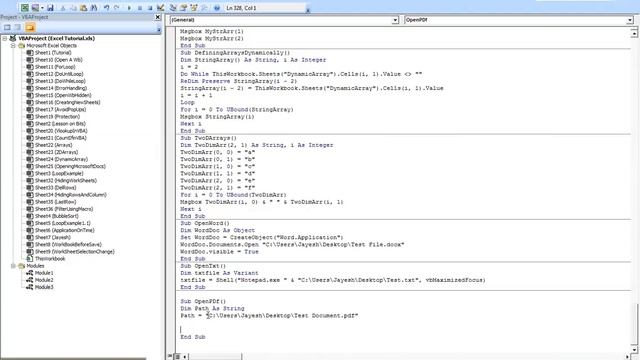Click the Project pane toolbar overflow arrow
This screenshot has width=640, height=360.
pos(159,29)
